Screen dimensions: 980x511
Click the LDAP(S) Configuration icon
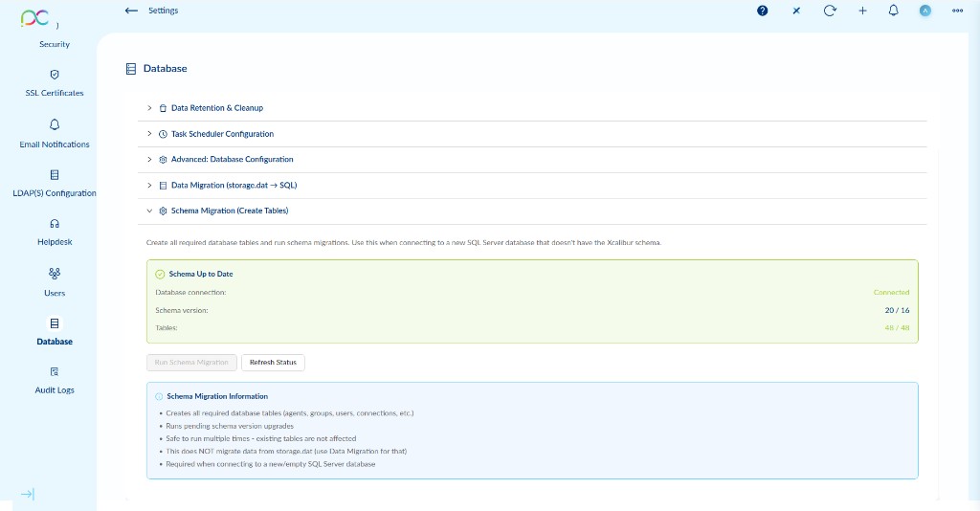(55, 175)
